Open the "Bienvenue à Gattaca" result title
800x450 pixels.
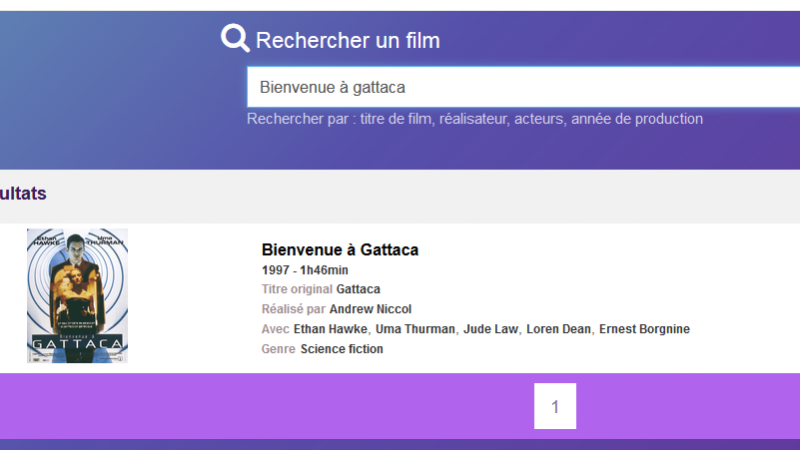coord(339,249)
